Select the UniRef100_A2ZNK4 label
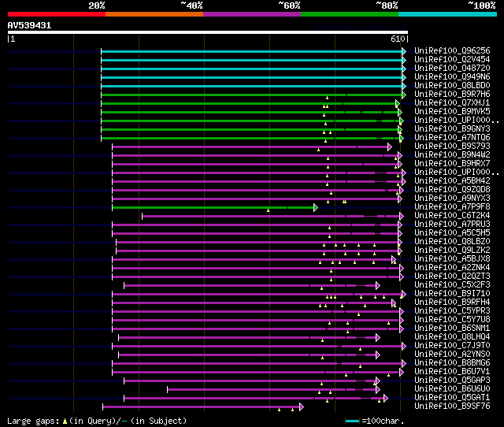 click(x=452, y=268)
